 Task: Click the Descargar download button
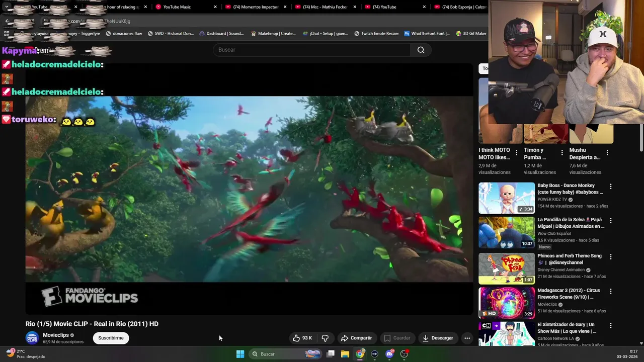438,338
